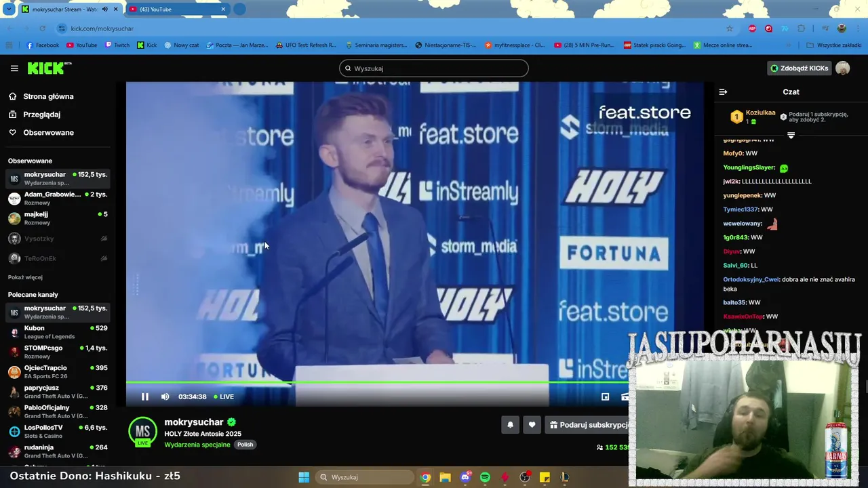Collapse the chat panel arrow icon

click(723, 91)
